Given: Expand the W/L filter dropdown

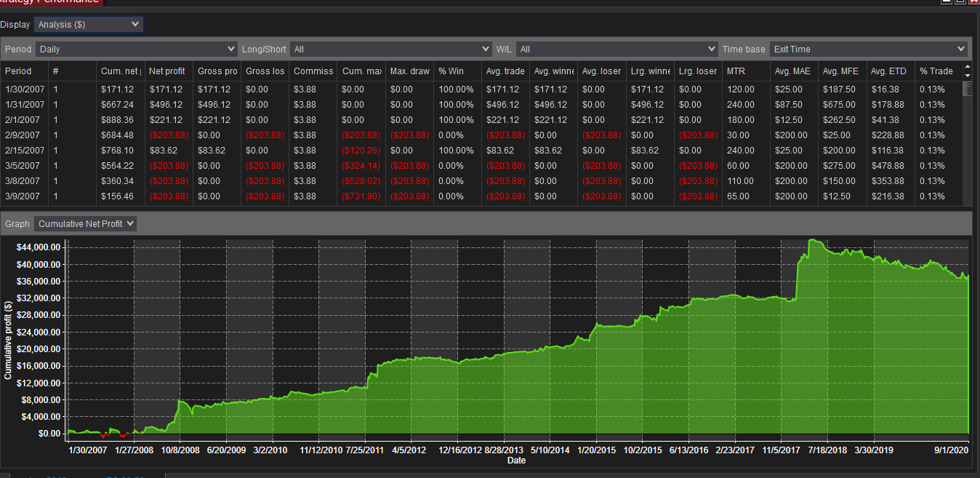Looking at the screenshot, I should click(x=616, y=49).
